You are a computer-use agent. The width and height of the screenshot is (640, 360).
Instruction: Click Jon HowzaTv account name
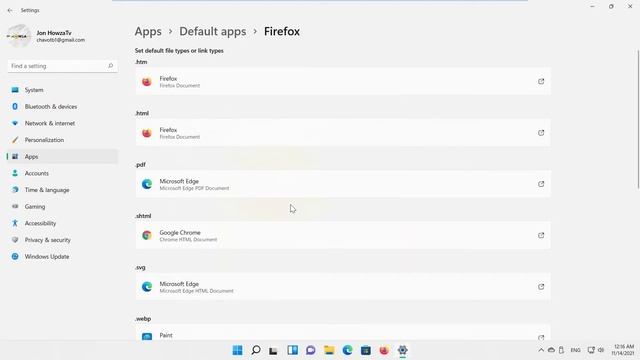tap(54, 33)
